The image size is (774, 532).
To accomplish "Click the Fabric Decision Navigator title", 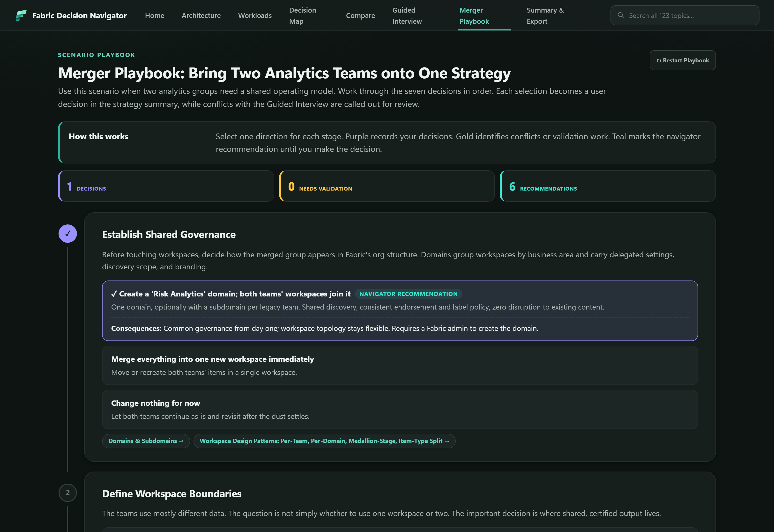I will (79, 15).
